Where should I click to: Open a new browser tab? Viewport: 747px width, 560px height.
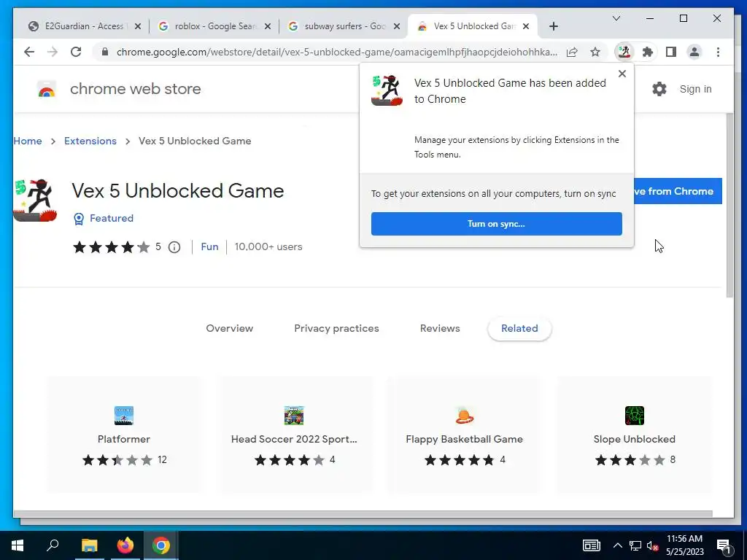point(553,26)
